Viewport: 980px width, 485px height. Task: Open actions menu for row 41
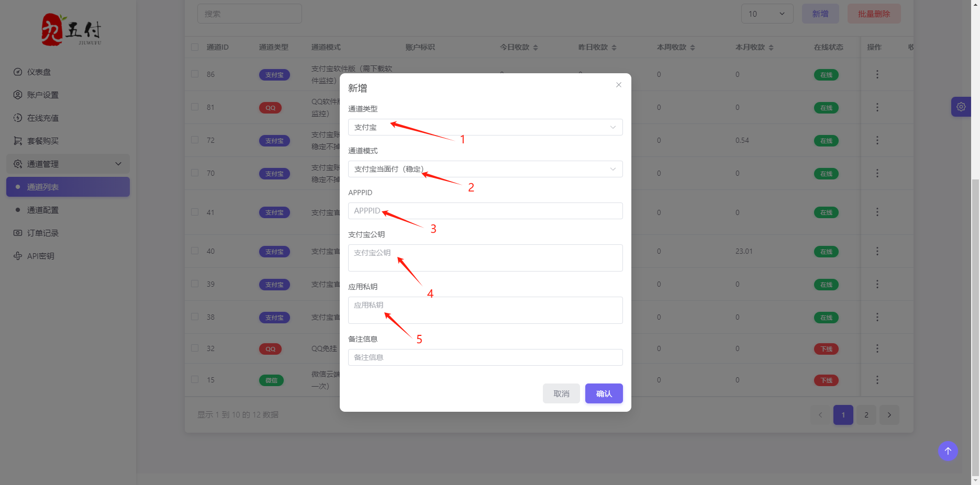(x=877, y=212)
